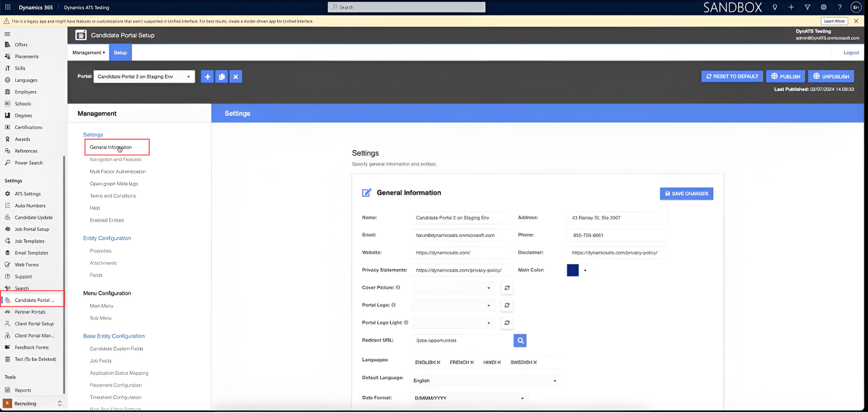Open Candidate Custom Fields configuration
The width and height of the screenshot is (868, 413).
(116, 349)
